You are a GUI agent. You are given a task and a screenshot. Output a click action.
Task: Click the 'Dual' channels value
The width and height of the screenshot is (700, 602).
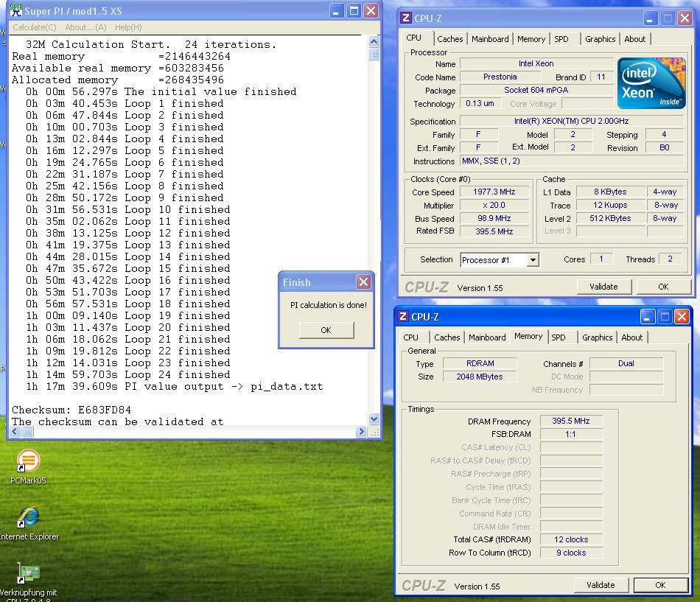(626, 363)
